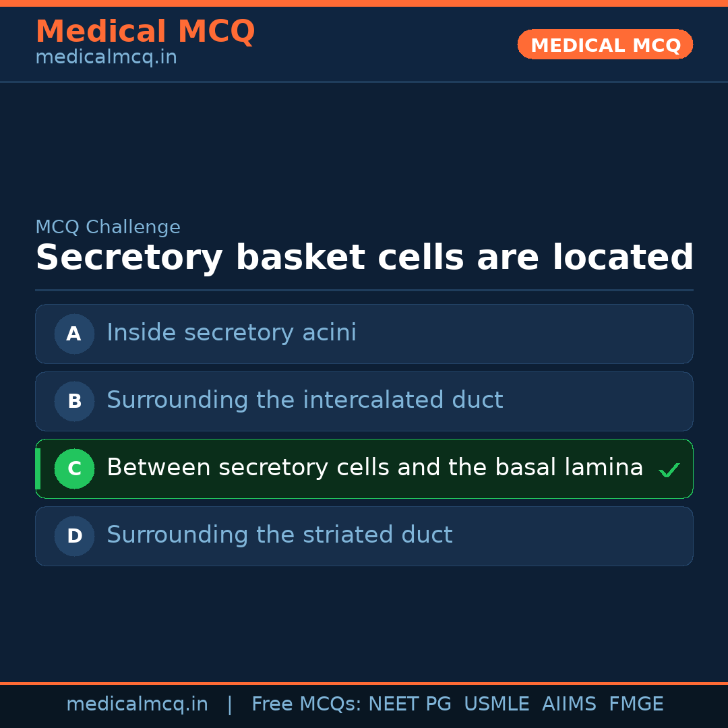Image resolution: width=728 pixels, height=728 pixels.
Task: Click FMGE in the footer
Action: click(x=636, y=704)
